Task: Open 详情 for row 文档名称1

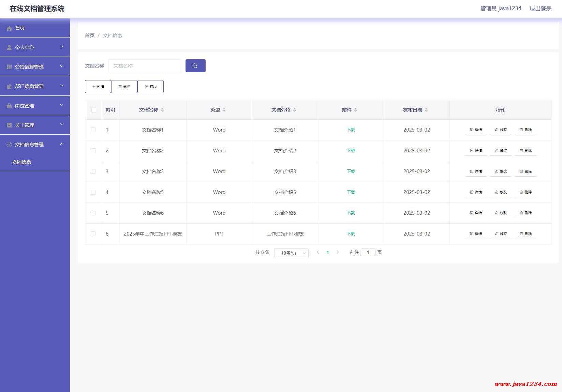Action: tap(476, 130)
